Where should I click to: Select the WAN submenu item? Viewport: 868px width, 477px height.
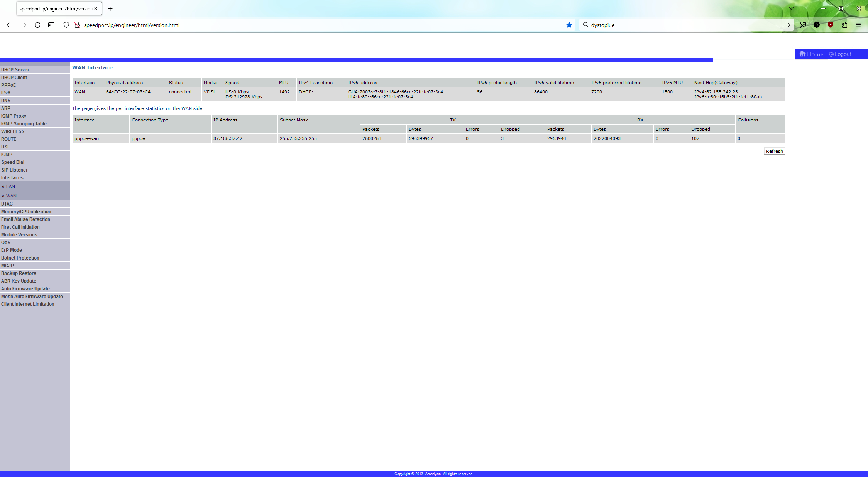tap(11, 196)
